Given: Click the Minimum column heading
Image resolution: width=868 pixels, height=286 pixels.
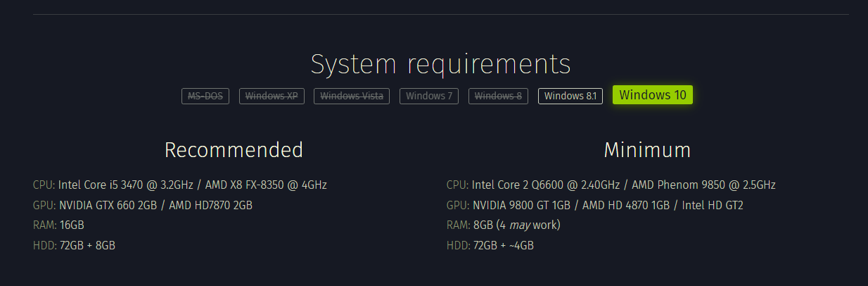Looking at the screenshot, I should (647, 150).
